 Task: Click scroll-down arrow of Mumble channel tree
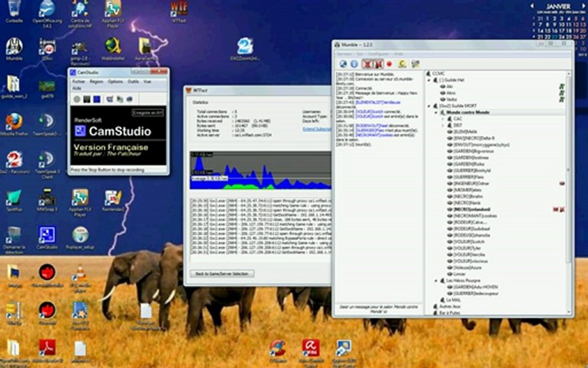coord(569,312)
